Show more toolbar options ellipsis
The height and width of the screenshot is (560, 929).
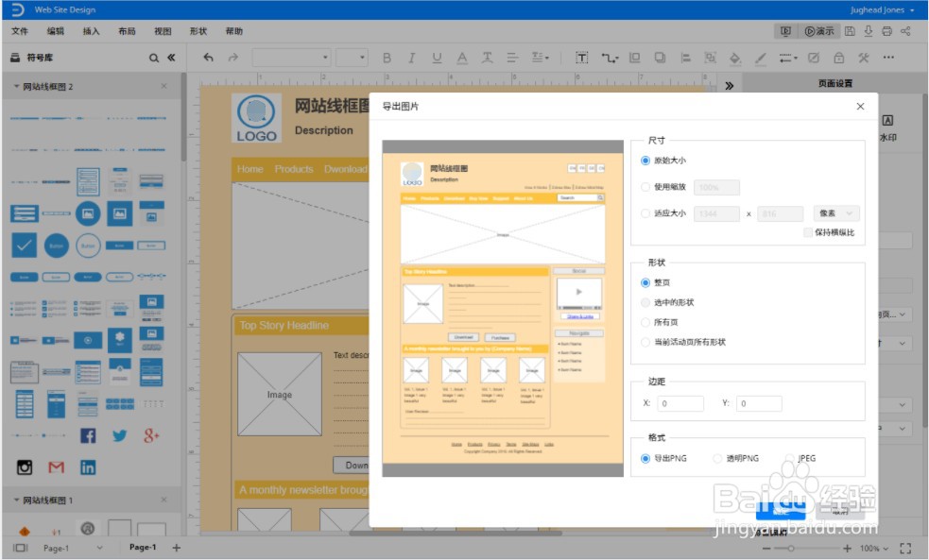(x=888, y=58)
